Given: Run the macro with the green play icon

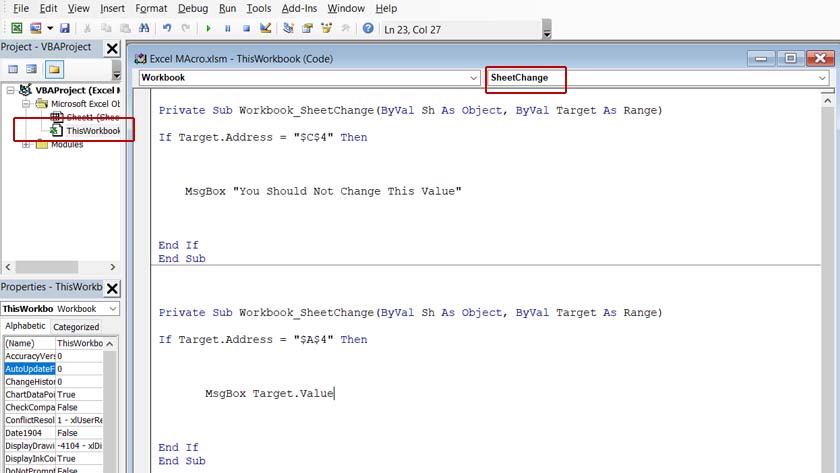Looking at the screenshot, I should (208, 28).
